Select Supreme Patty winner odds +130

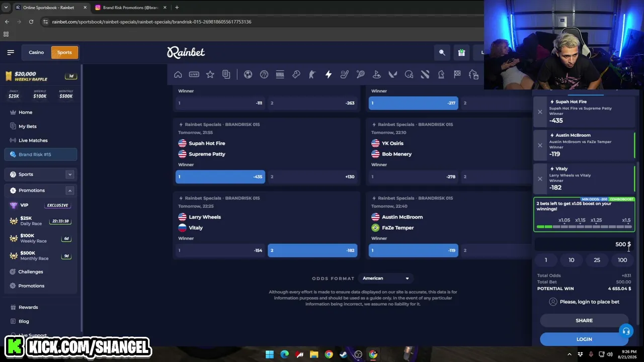click(312, 176)
